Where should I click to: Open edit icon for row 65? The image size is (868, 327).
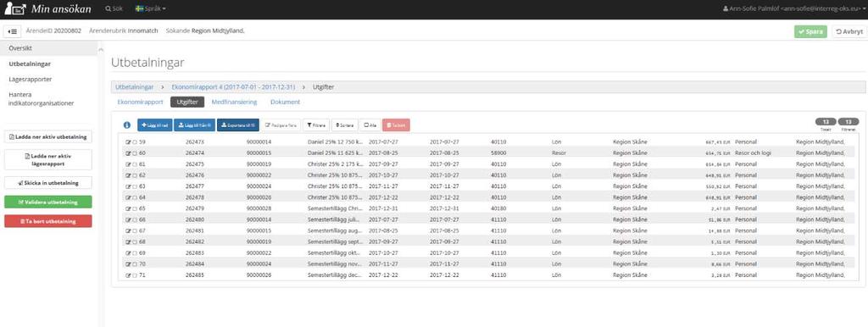point(129,208)
